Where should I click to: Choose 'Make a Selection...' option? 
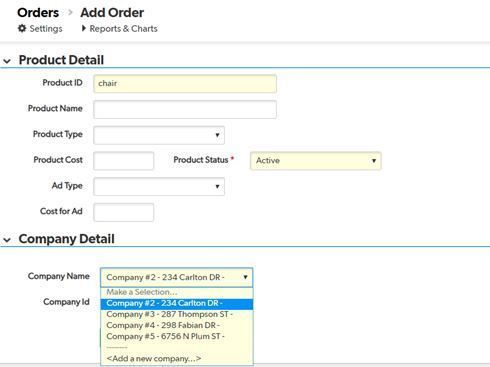coord(177,292)
